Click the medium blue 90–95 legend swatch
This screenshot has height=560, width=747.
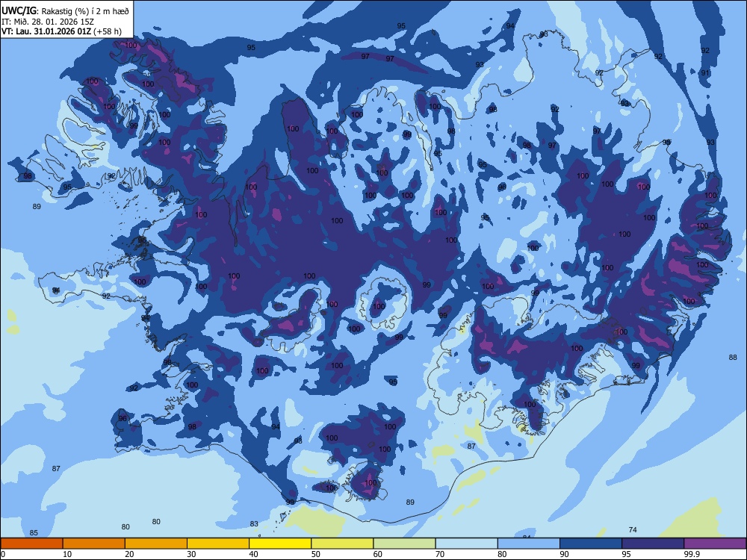click(591, 544)
